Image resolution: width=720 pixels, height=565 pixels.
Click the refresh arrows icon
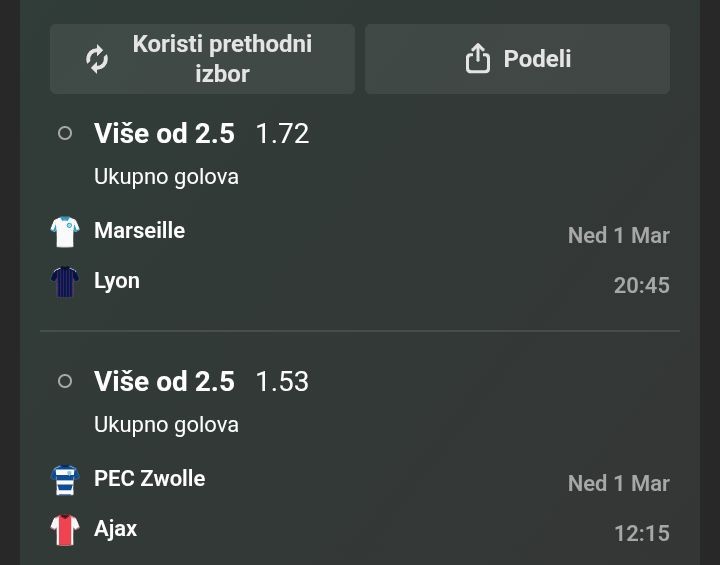point(97,59)
